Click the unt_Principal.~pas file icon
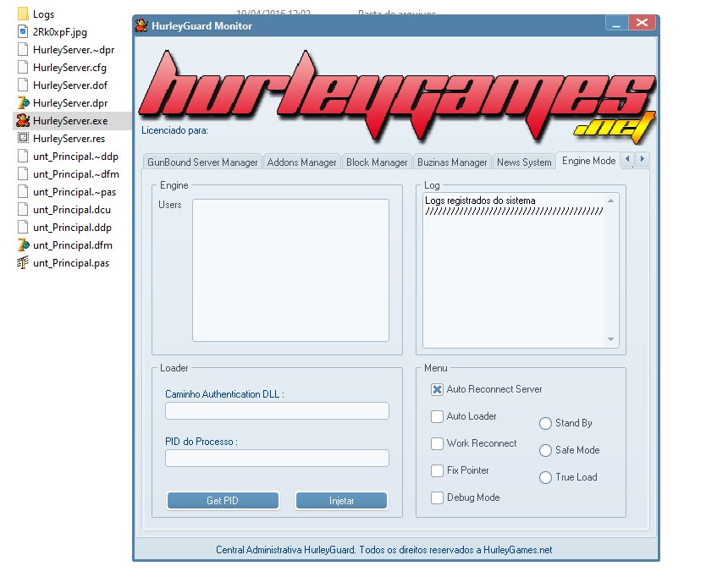Viewport: 706px width, 588px height. [23, 192]
